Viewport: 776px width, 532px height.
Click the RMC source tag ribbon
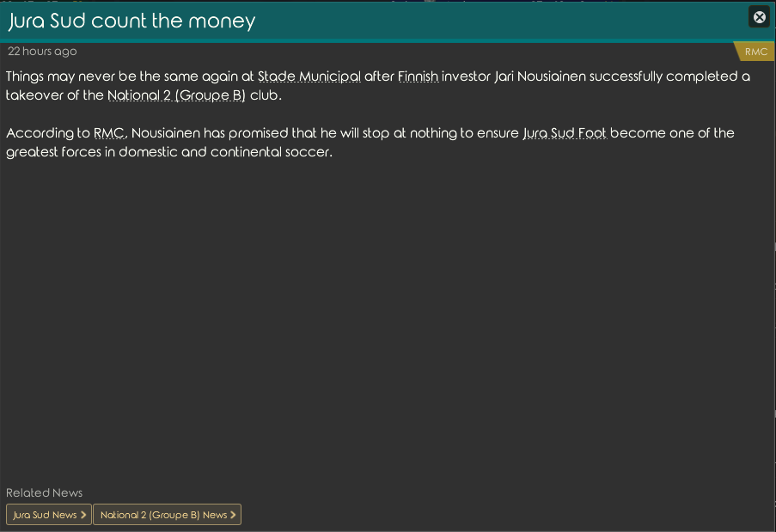point(755,52)
